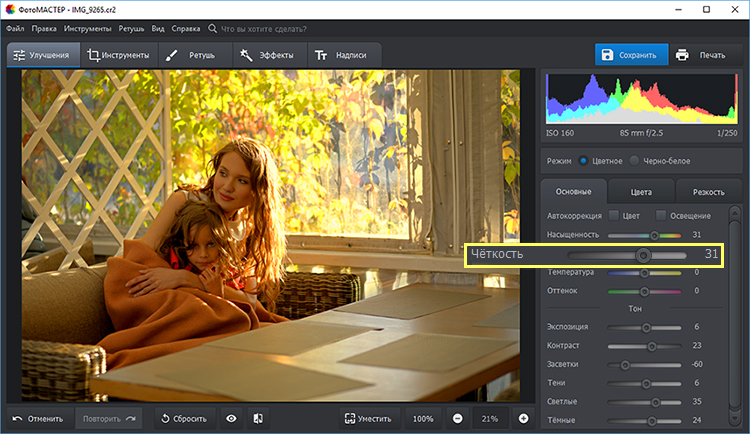Select the Черно-белое mode radio button

(x=632, y=160)
